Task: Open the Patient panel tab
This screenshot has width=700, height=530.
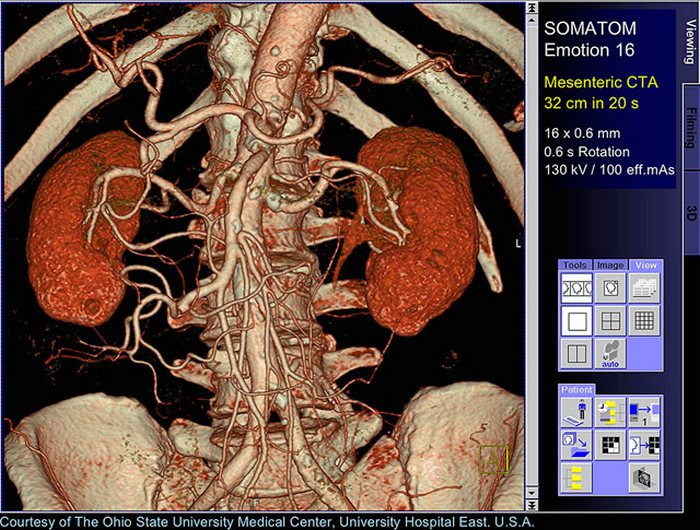Action: coord(576,390)
